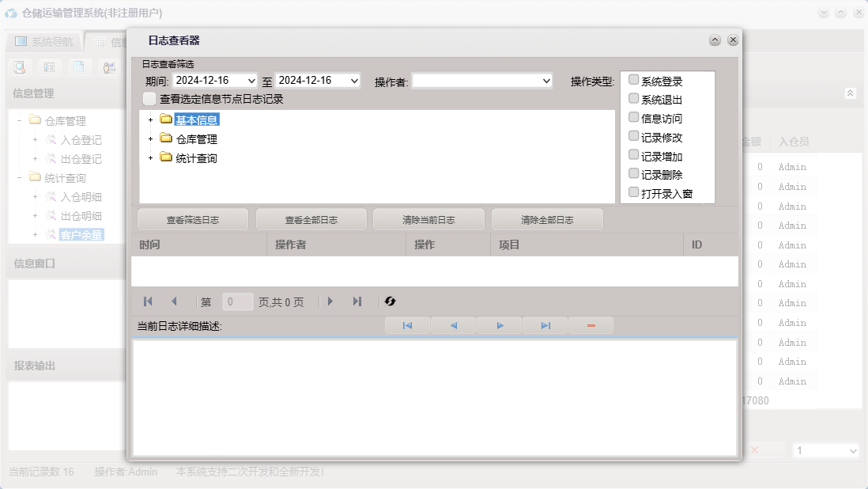
Task: Sort by 时间 column header
Action: pos(199,244)
